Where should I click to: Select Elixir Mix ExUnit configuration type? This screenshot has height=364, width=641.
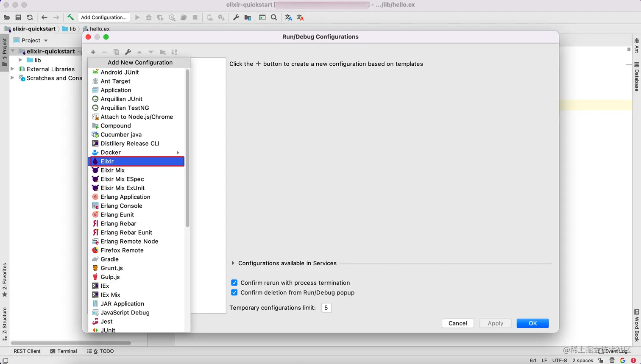click(137, 188)
